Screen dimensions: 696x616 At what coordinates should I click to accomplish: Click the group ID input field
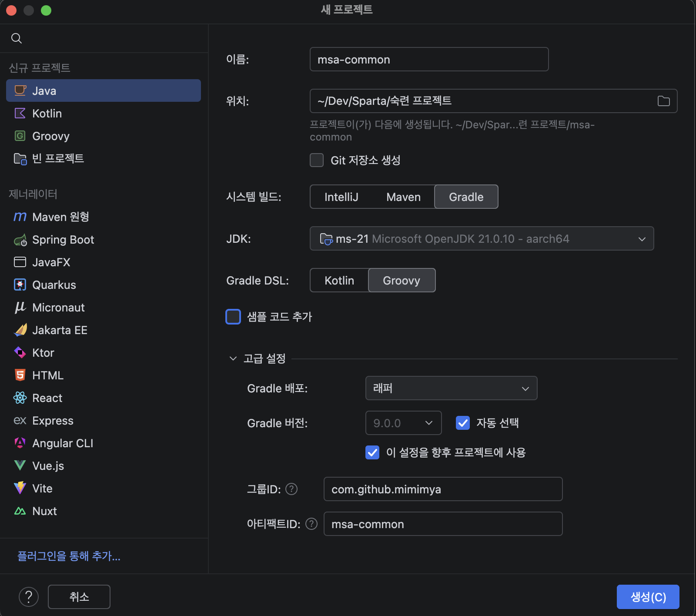pos(443,489)
